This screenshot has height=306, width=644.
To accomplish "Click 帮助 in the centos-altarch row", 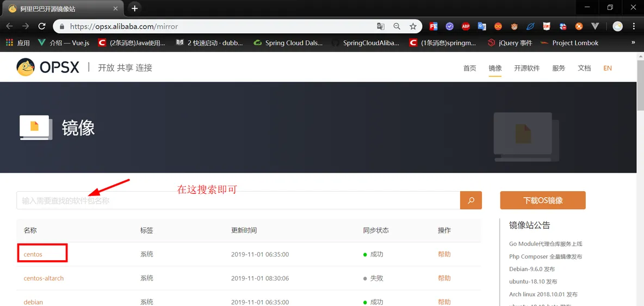I will 444,278.
